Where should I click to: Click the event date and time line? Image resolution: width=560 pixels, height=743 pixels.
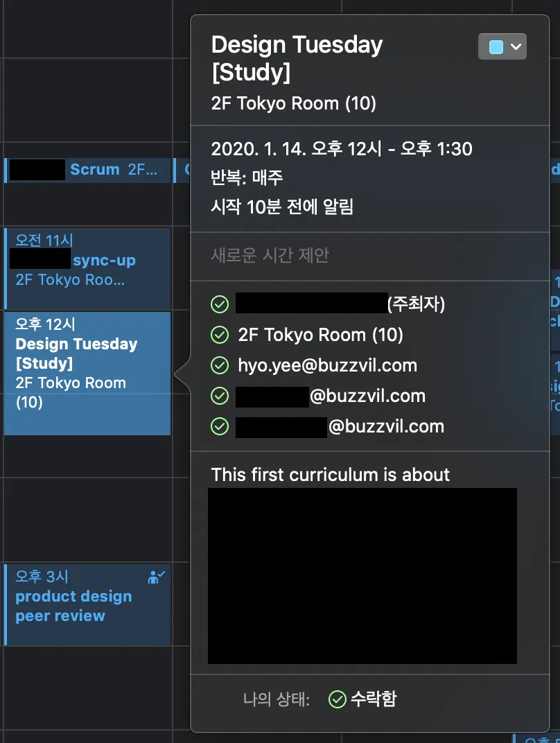pos(342,149)
